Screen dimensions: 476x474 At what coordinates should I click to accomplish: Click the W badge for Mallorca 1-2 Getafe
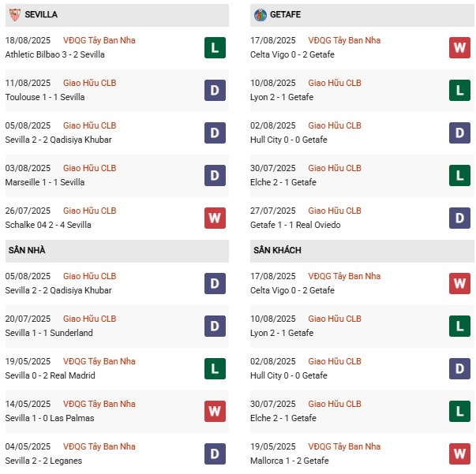pos(459,454)
